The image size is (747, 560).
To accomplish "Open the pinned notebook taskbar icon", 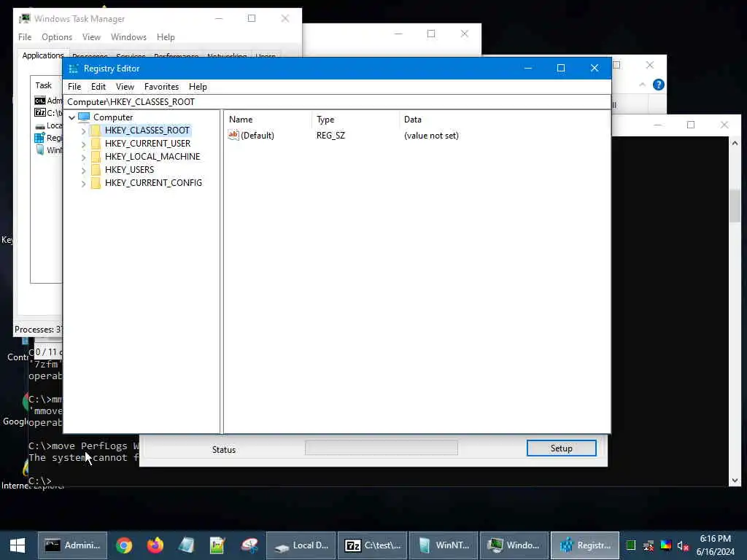I will [x=186, y=545].
